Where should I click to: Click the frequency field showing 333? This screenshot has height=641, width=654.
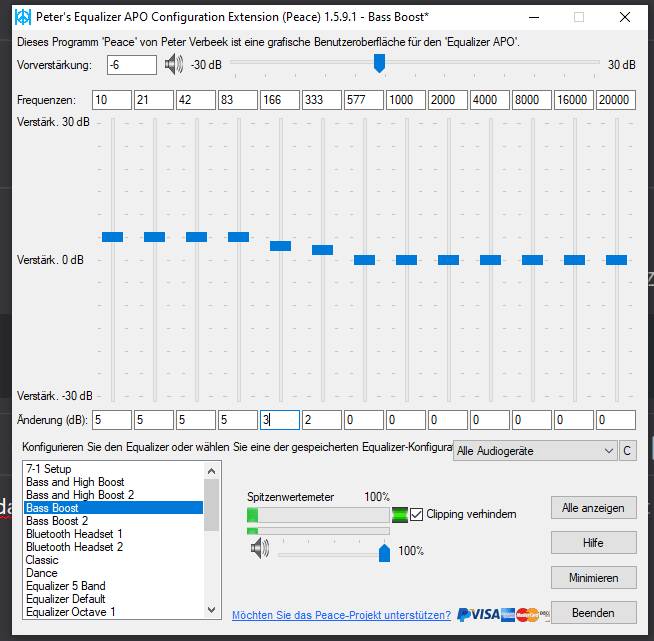pos(322,100)
